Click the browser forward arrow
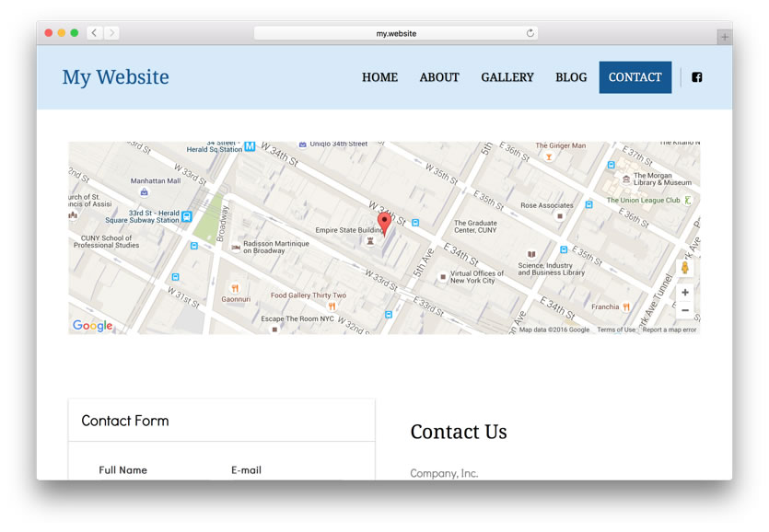 point(111,33)
